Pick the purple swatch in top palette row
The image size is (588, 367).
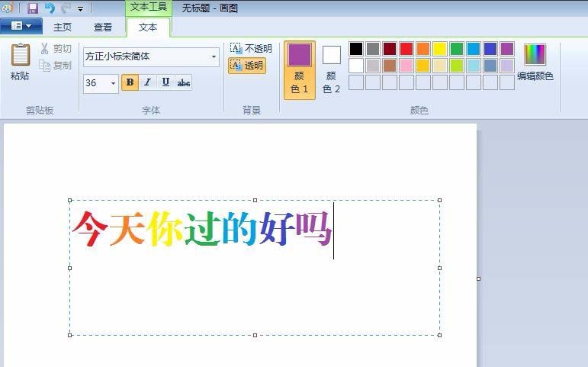click(507, 49)
